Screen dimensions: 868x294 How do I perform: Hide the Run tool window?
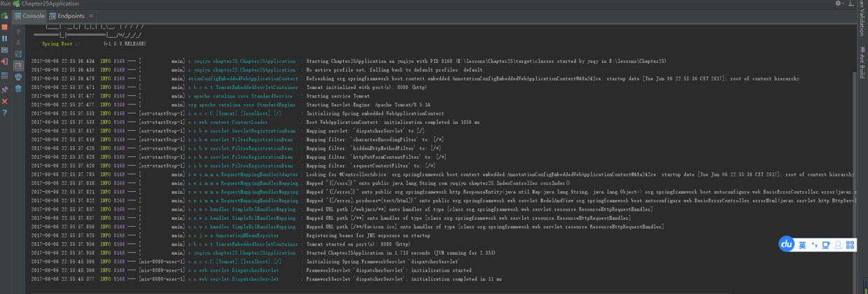(x=850, y=3)
